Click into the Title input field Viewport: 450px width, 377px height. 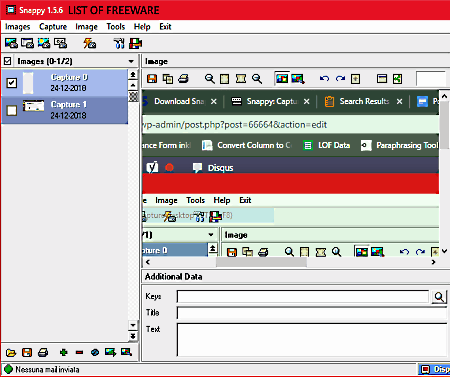coord(312,313)
